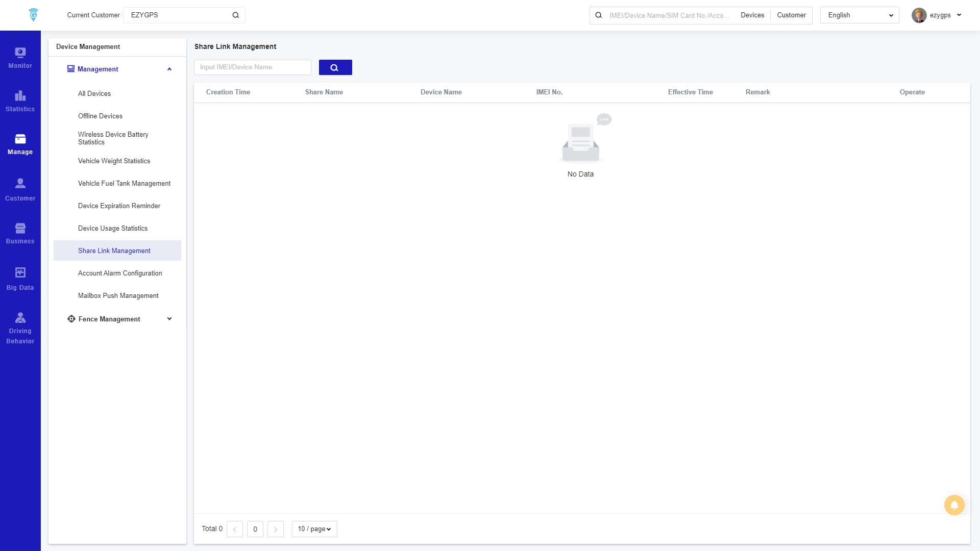Click search icon in Current Customer field

coord(235,15)
